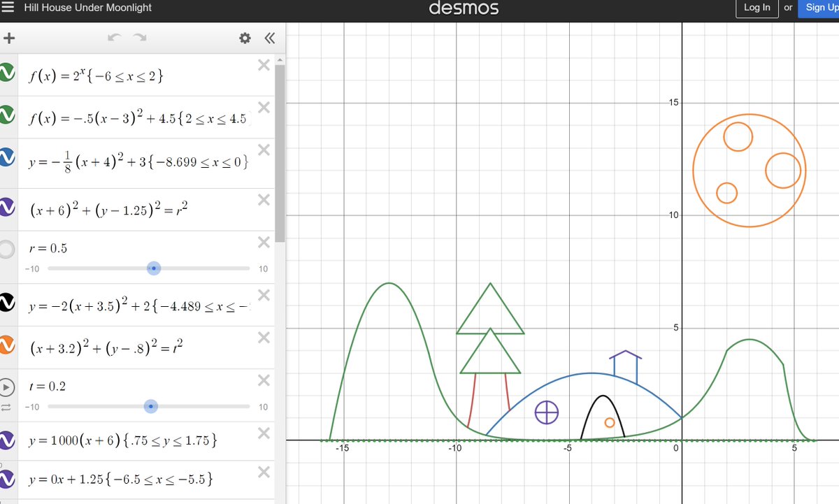Play the t slider animation

click(x=6, y=387)
